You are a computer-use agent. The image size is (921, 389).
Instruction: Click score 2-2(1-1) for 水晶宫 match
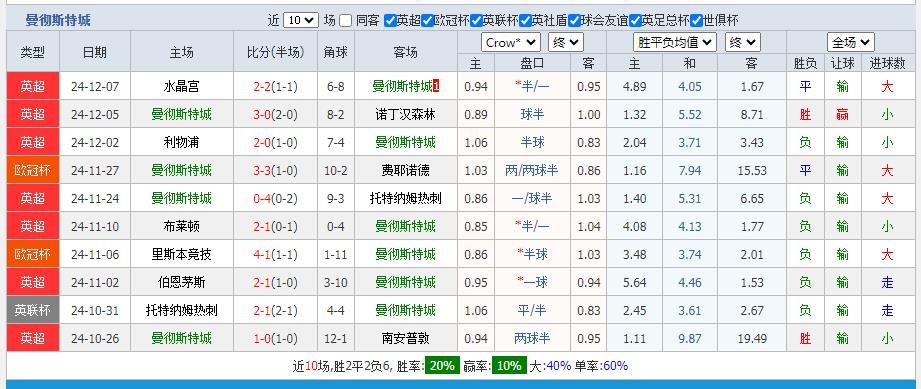point(275,87)
